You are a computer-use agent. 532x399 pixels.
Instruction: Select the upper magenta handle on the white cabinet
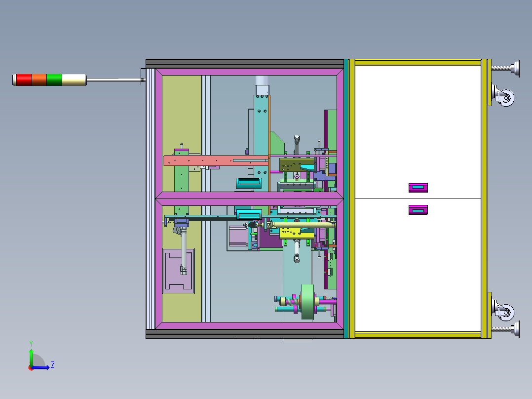pyautogui.click(x=418, y=188)
